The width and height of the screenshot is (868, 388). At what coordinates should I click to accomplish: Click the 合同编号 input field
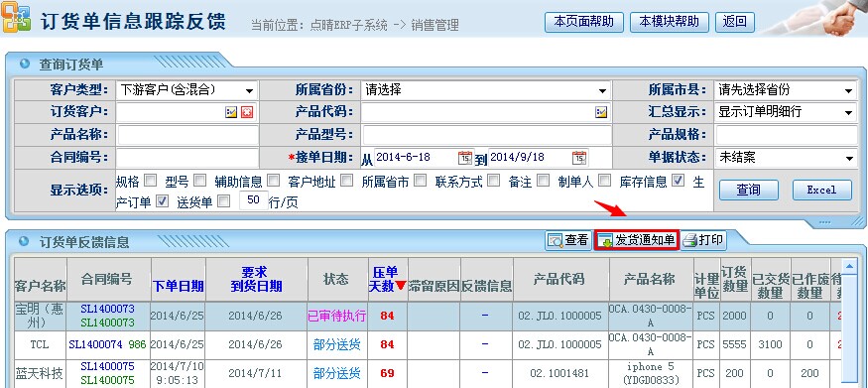(x=187, y=157)
